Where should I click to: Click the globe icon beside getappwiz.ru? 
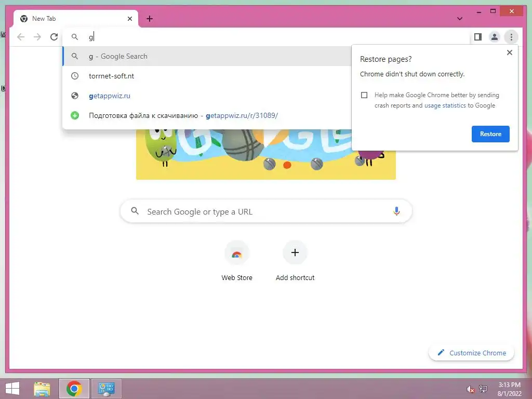(x=75, y=96)
